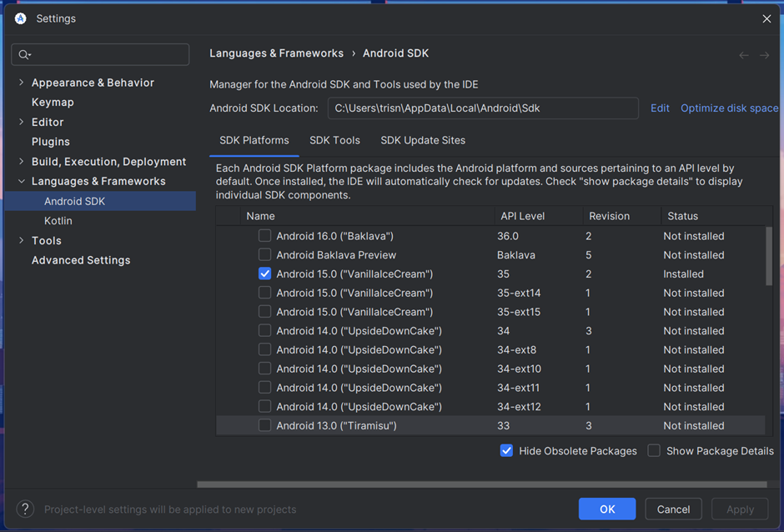The width and height of the screenshot is (784, 532).
Task: Click '35-ext14' API level cell
Action: (519, 293)
